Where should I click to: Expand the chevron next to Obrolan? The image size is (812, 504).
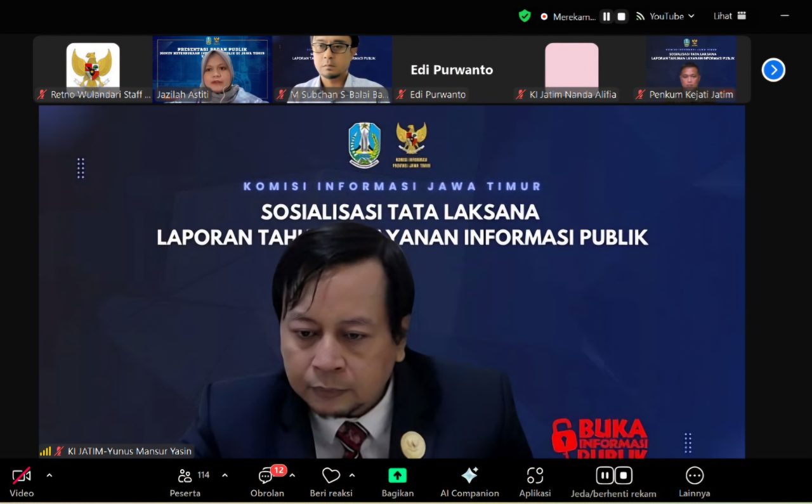[292, 475]
